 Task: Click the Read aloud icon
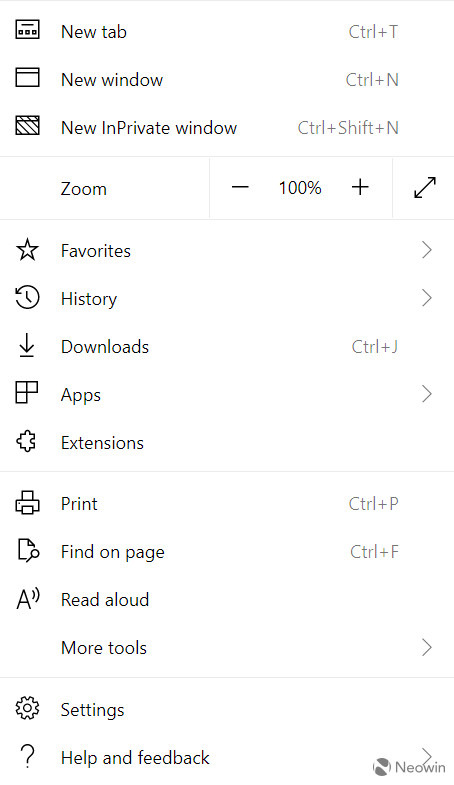tap(28, 599)
